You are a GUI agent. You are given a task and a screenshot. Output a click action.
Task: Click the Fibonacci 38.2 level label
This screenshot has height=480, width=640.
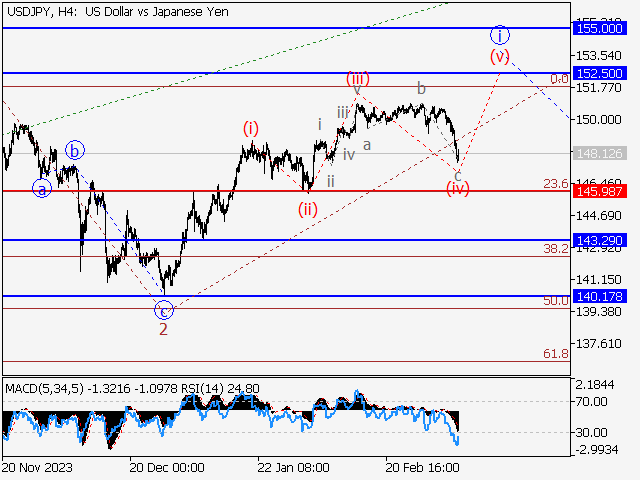pyautogui.click(x=556, y=248)
